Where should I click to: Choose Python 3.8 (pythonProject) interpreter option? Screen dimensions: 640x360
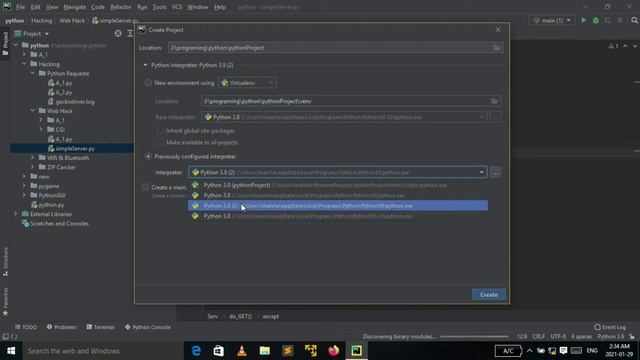(338, 185)
